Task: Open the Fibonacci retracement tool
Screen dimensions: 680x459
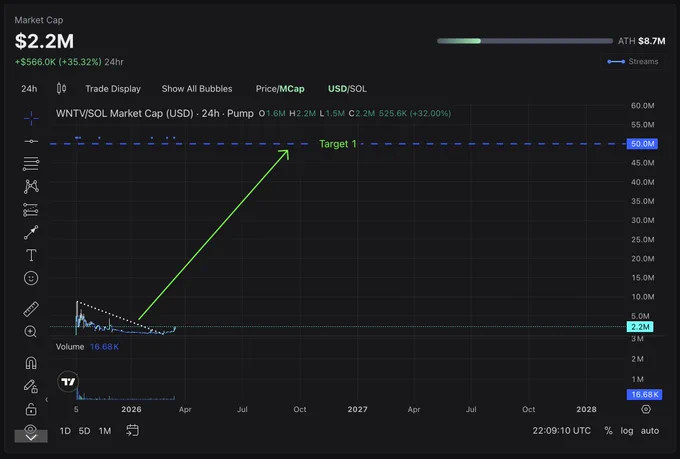Action: point(31,164)
